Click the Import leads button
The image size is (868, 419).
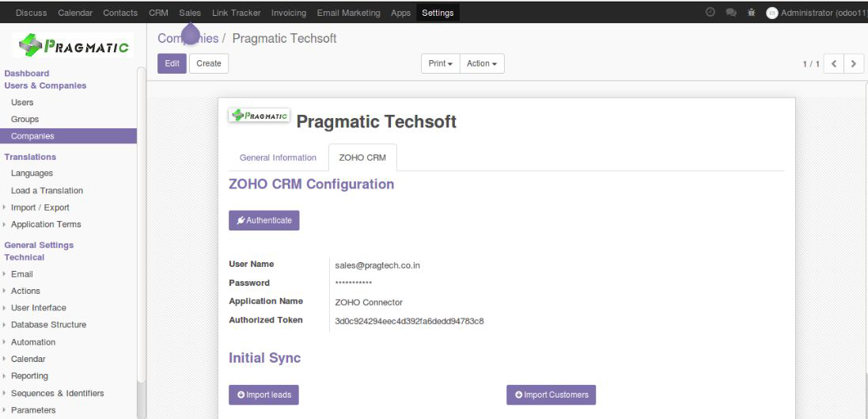(x=264, y=395)
